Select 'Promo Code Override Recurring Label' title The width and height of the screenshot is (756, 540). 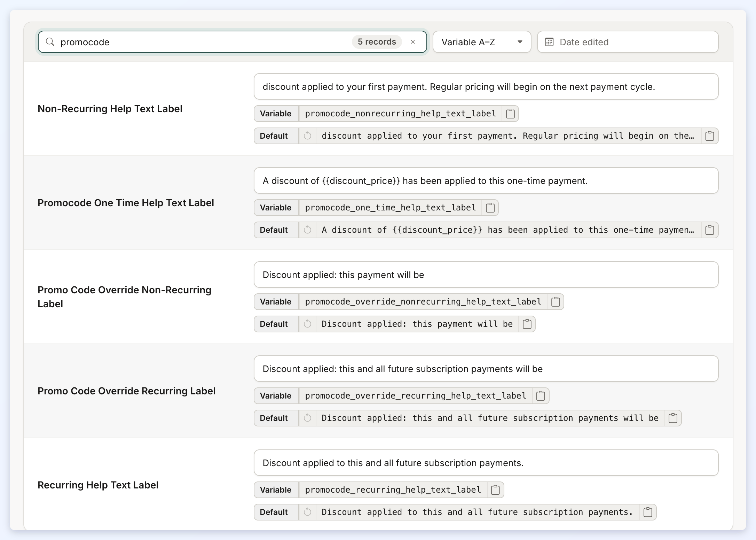pyautogui.click(x=126, y=391)
